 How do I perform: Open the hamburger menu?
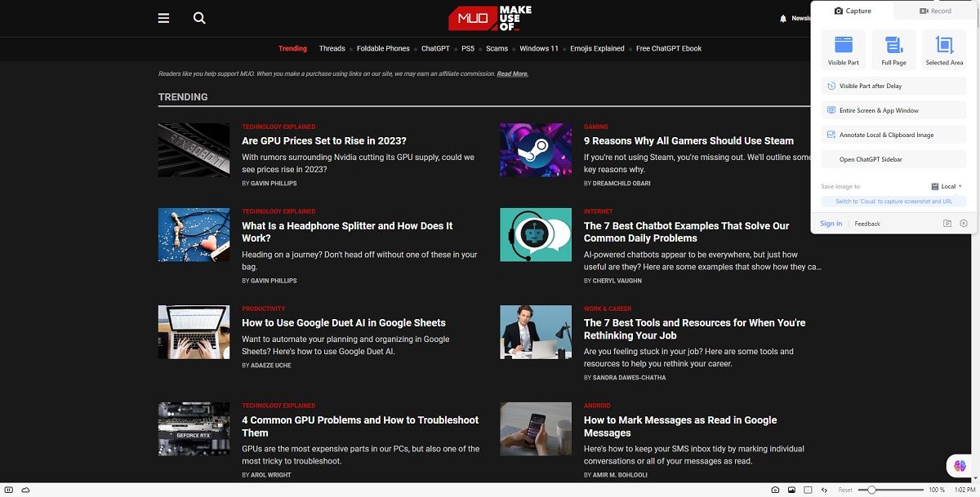(163, 18)
